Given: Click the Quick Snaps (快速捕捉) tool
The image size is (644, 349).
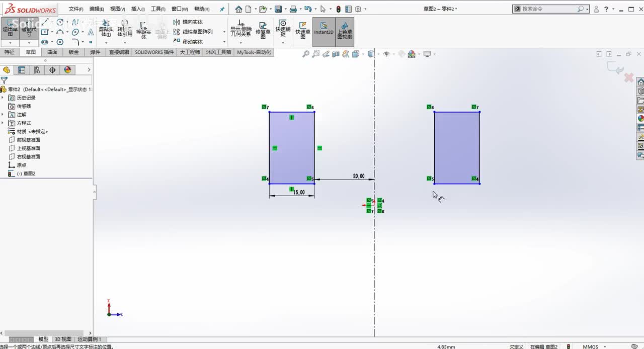Looking at the screenshot, I should click(283, 29).
